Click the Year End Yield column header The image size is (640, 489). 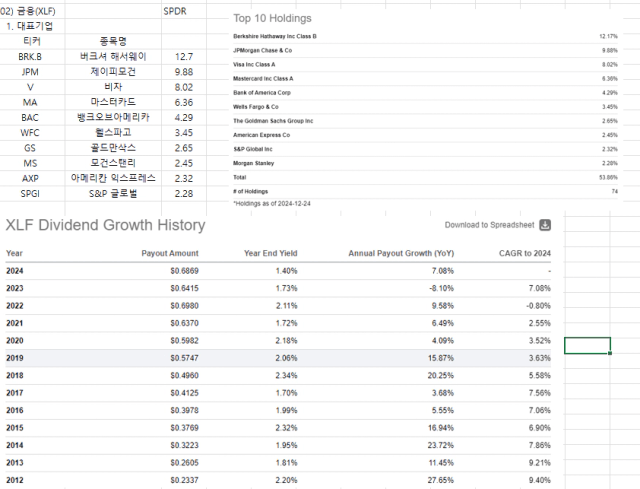[271, 253]
